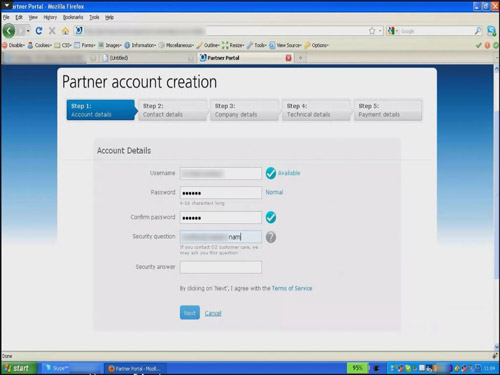Open Resize developer toolbar menu

[233, 45]
